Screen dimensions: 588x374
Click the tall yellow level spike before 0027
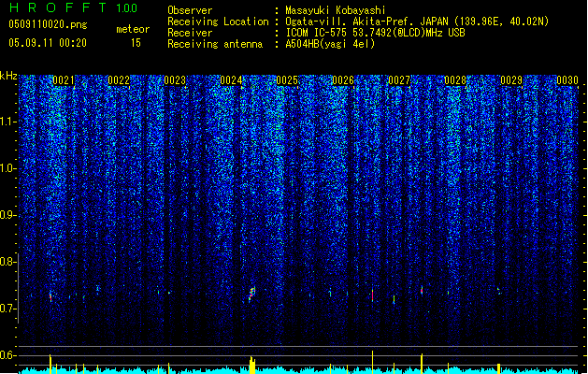click(372, 362)
